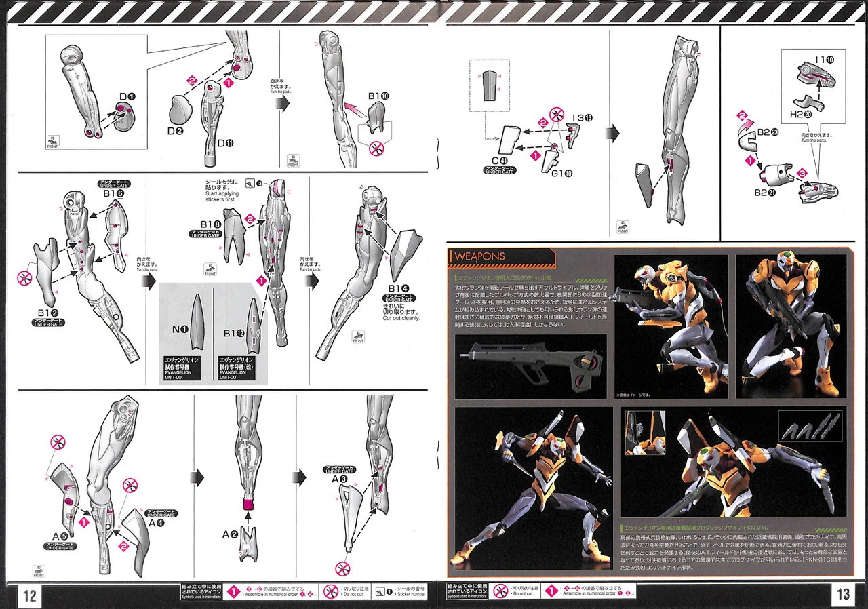Click the pink curved step 2 arrow above B2 23
Screen dimensions: 868x609
coord(744,120)
